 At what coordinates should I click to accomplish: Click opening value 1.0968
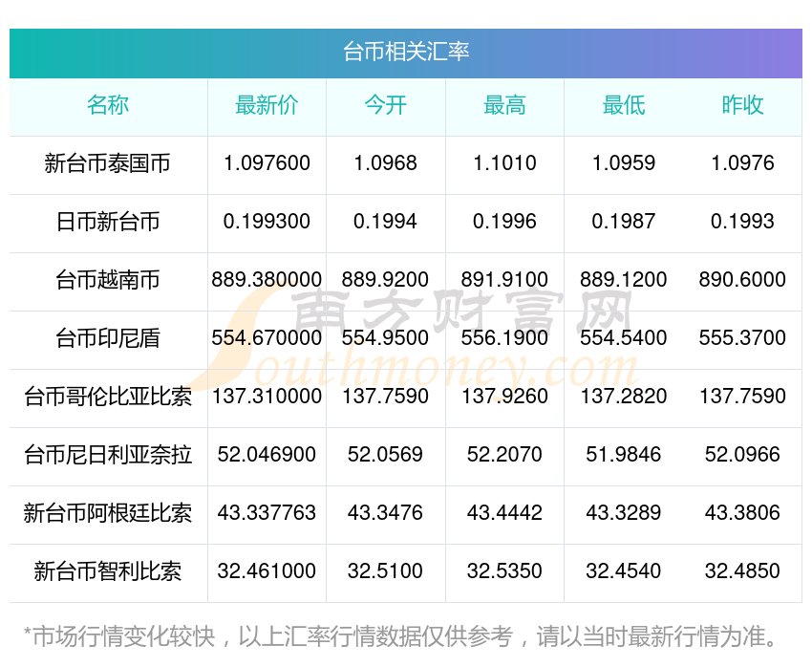[385, 163]
